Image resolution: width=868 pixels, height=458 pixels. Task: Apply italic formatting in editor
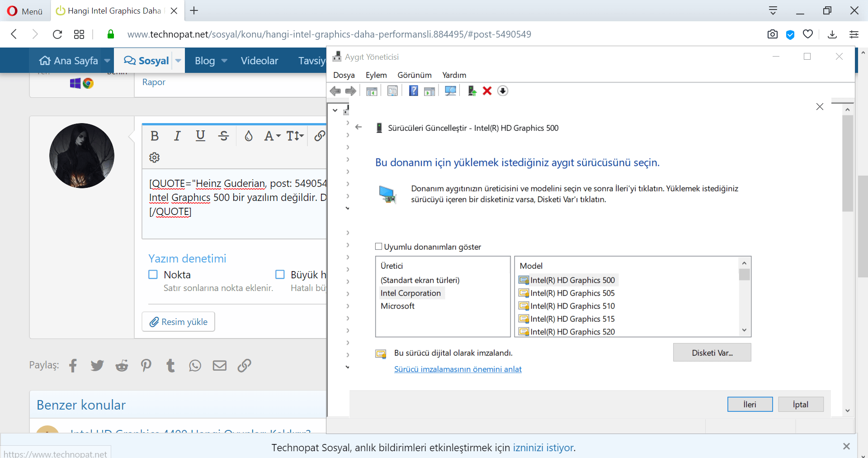[x=177, y=136]
